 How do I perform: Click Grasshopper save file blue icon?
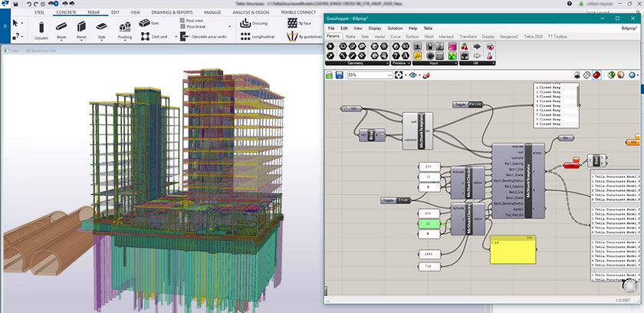[339, 75]
